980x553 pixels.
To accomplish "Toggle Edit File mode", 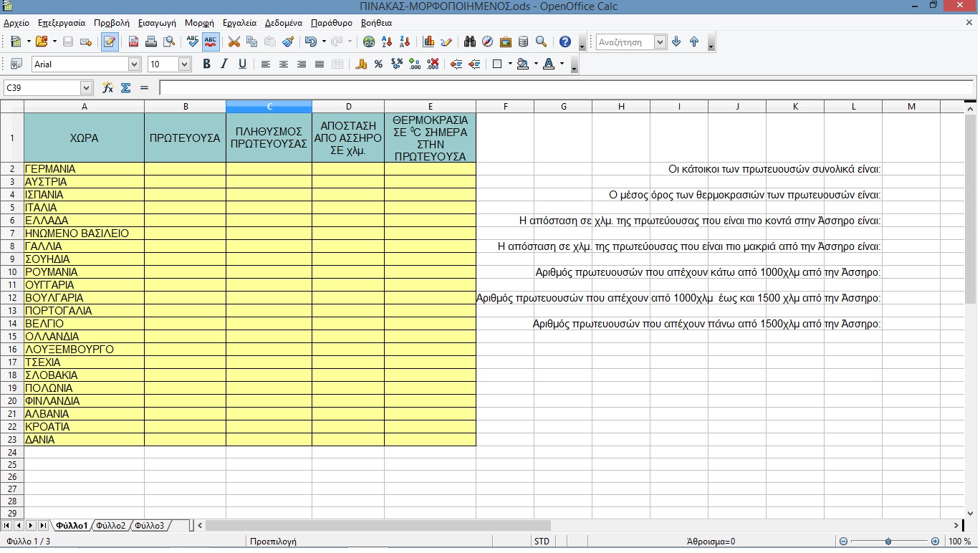I will coord(110,42).
